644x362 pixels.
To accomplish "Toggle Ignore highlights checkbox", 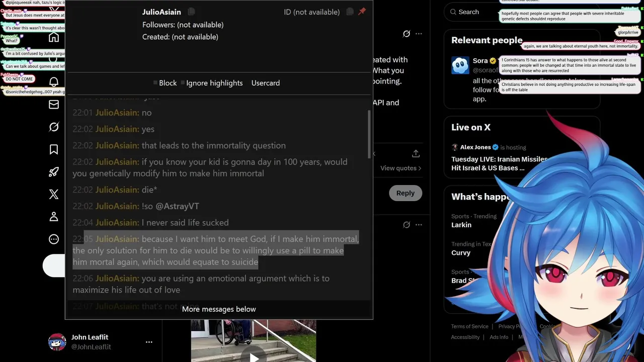I will pyautogui.click(x=183, y=83).
